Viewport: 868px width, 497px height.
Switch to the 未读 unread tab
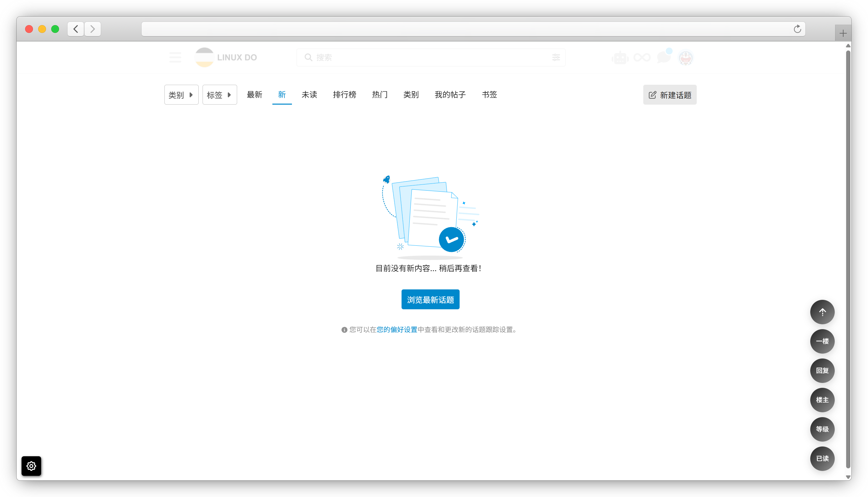point(309,95)
